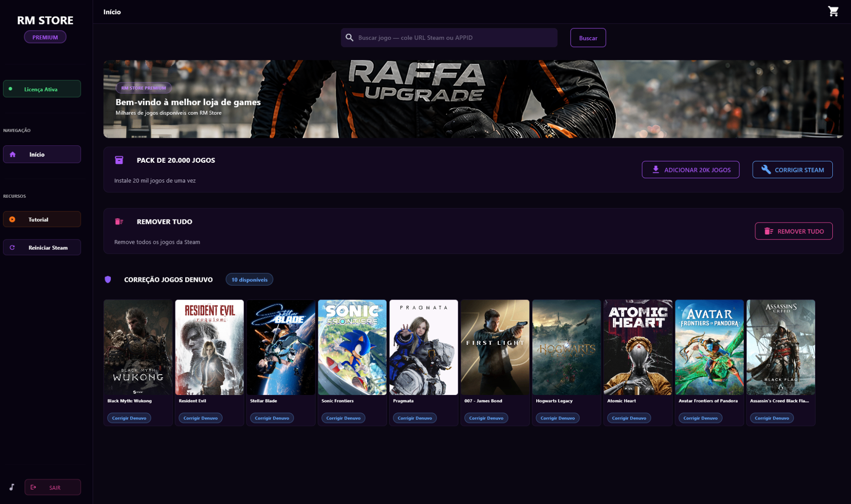Image resolution: width=851 pixels, height=504 pixels.
Task: Click the text Instale 20 mil jogos de uma vez
Action: pos(155,180)
